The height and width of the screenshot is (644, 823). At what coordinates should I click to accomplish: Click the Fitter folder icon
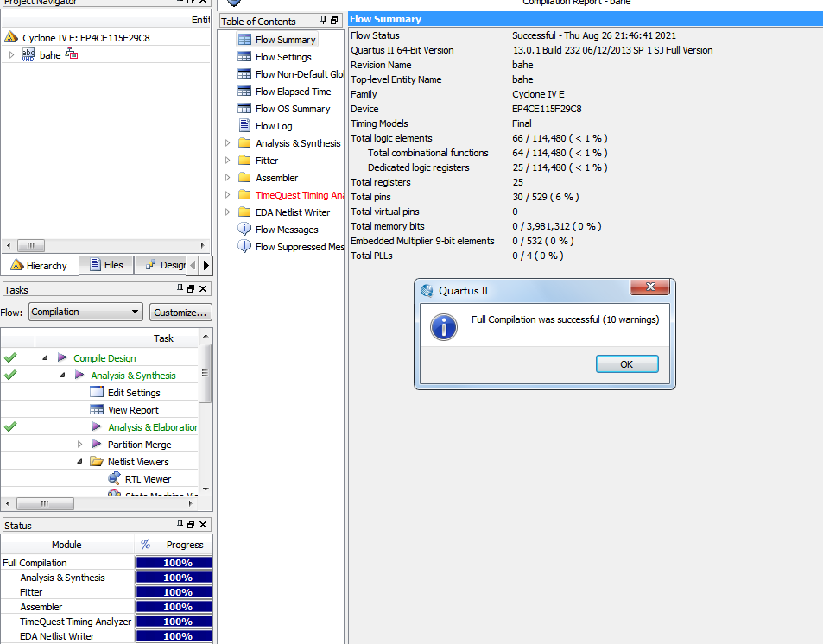pos(244,160)
